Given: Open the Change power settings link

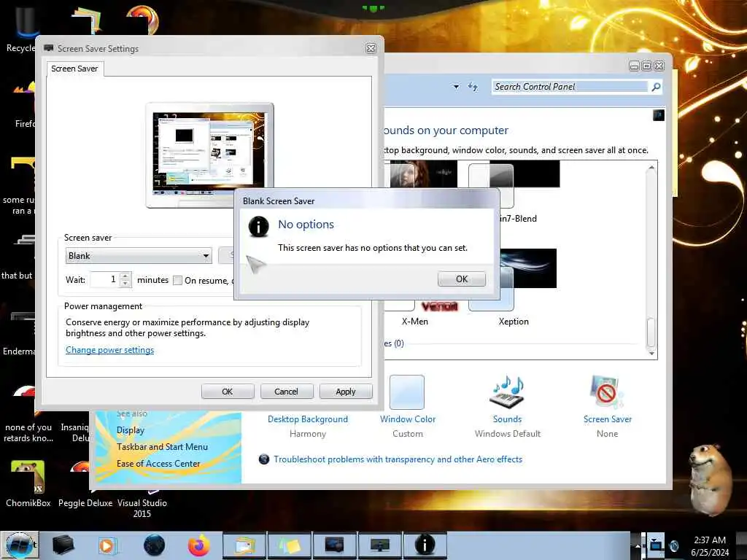Looking at the screenshot, I should pos(109,350).
